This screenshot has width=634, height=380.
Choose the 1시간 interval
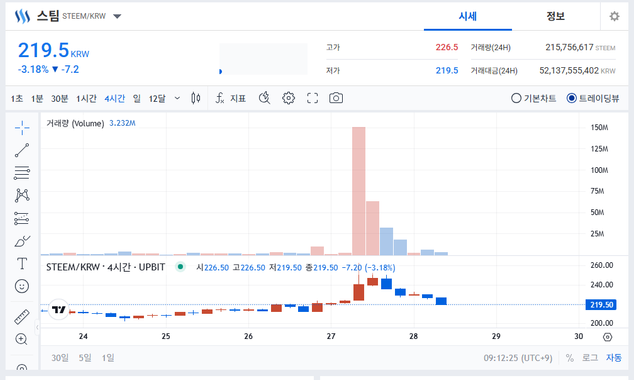(86, 98)
